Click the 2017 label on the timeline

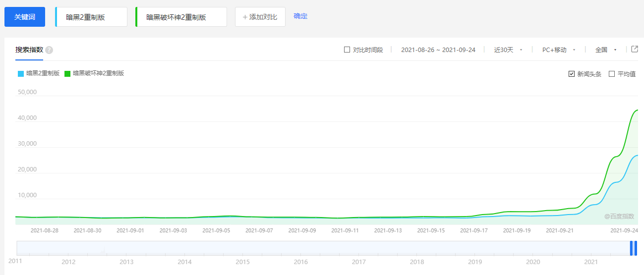[358, 262]
